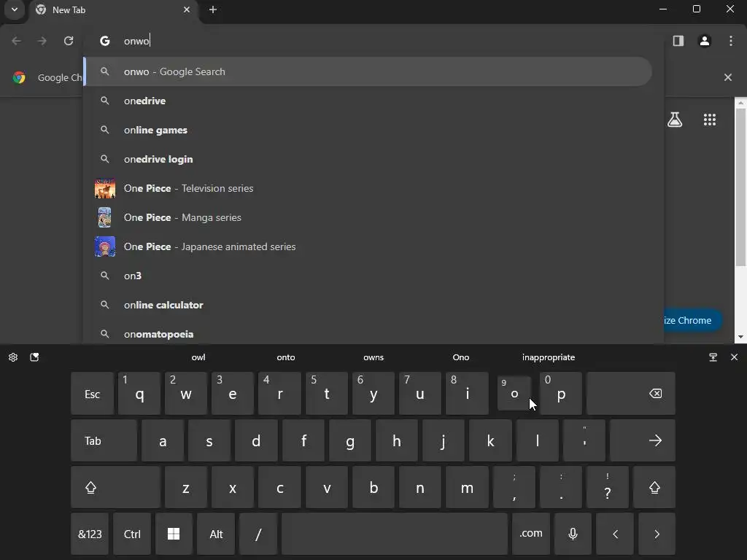Toggle the right Shift key
This screenshot has width=747, height=560.
(x=654, y=487)
